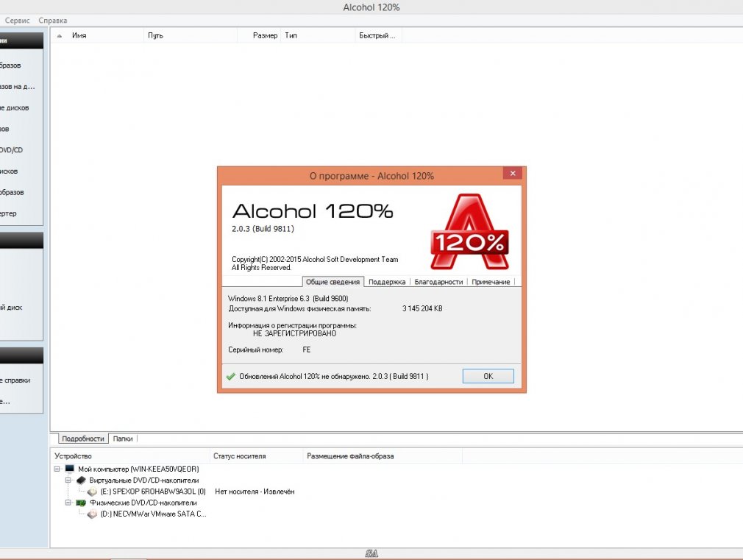743x560 pixels.
Task: Click the sidebar item ending in 'е справки'
Action: pos(15,380)
